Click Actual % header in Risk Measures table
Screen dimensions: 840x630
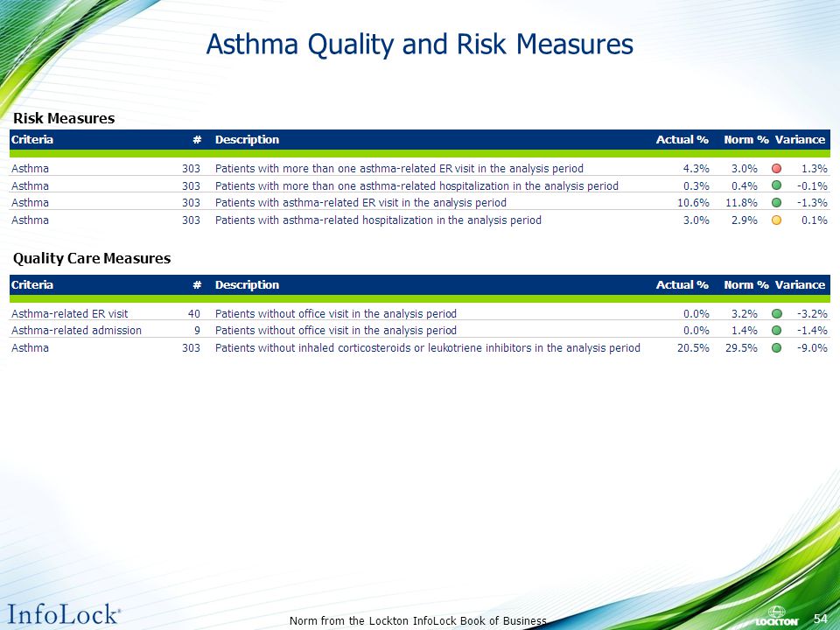pos(682,140)
